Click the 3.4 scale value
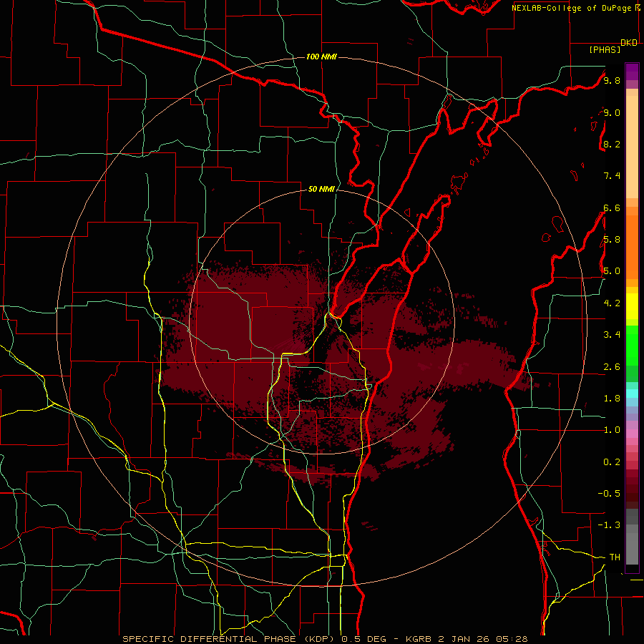The width and height of the screenshot is (644, 644). tap(612, 335)
